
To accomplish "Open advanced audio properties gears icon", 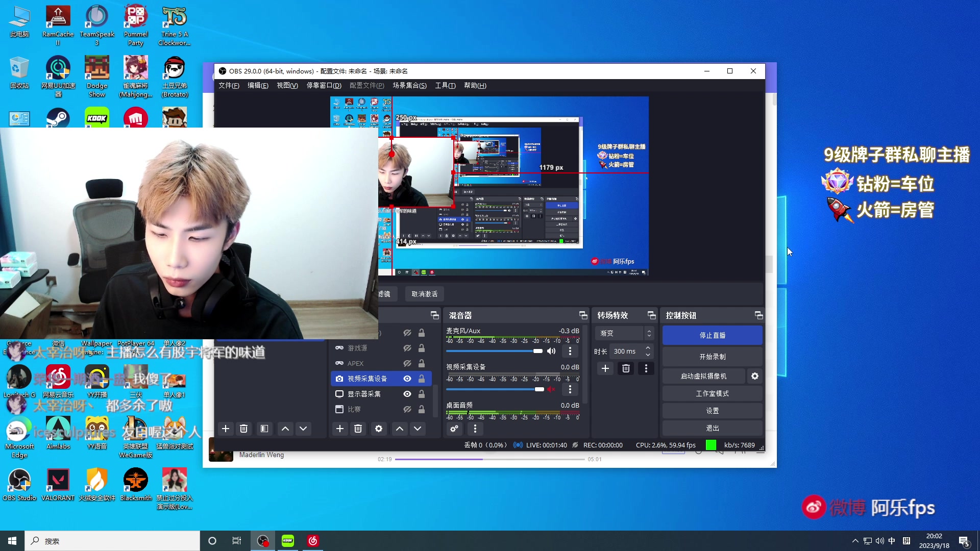I will click(x=454, y=429).
